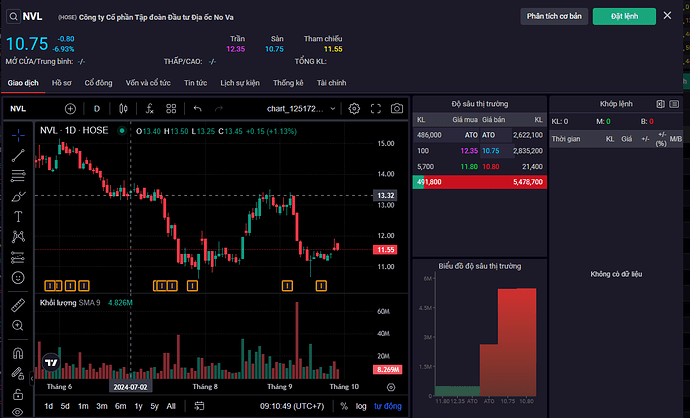Set chart range to 5y

pos(154,406)
